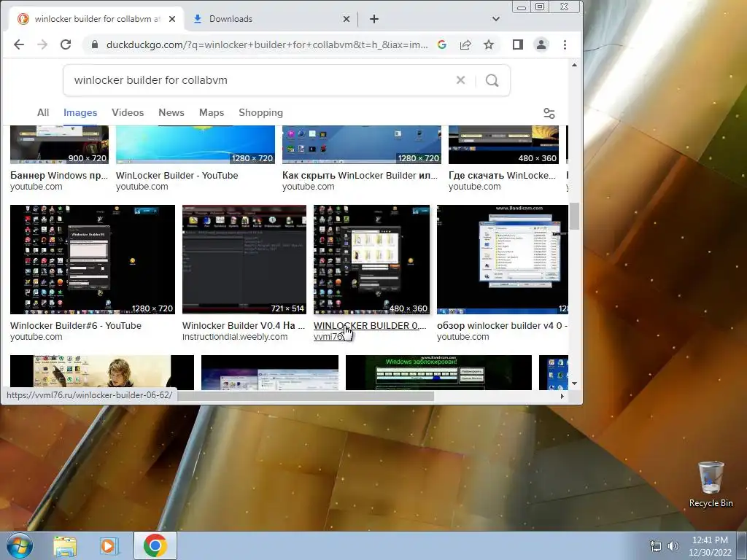
Task: Click the Winlocker Builder#6 - YouTube title
Action: tap(76, 326)
